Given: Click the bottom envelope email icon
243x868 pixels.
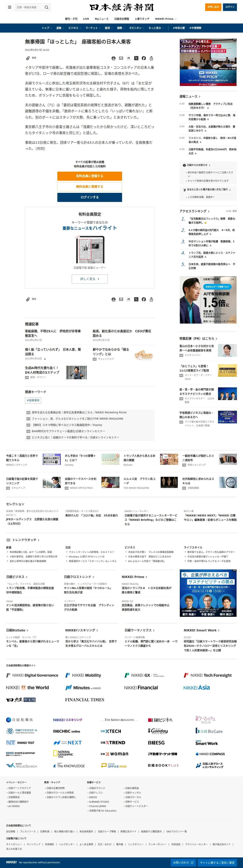Looking at the screenshot, I should click(121, 299).
